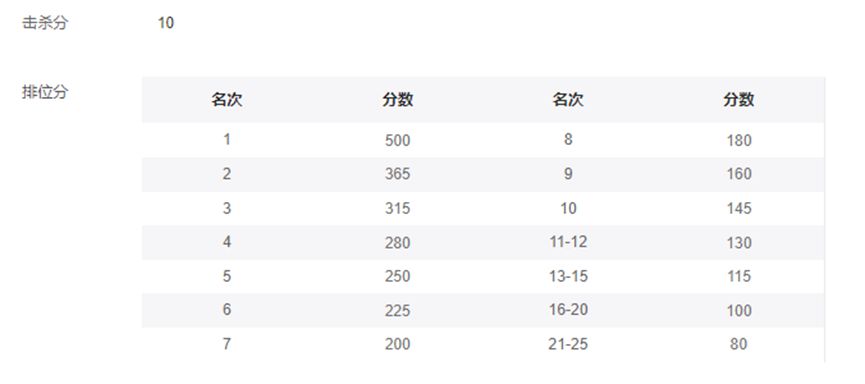Screen dimensions: 865x384
Task: Select the rank 11-12 cell
Action: coord(568,242)
